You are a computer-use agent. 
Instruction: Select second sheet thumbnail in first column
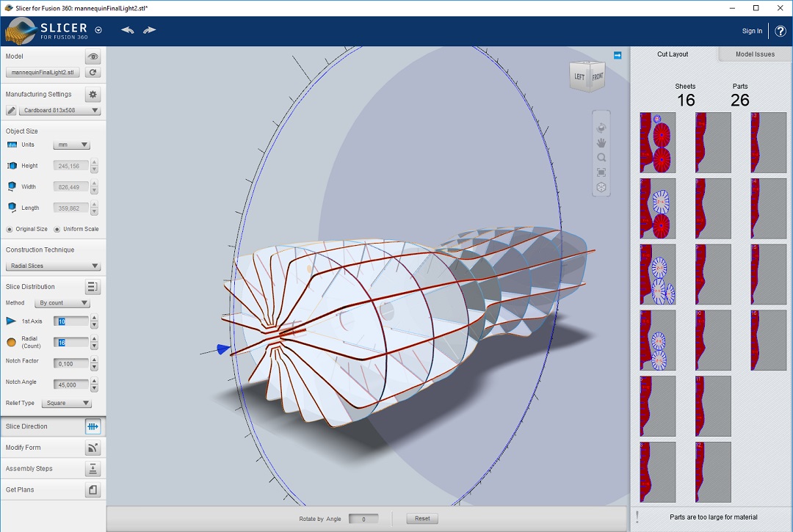click(x=657, y=208)
